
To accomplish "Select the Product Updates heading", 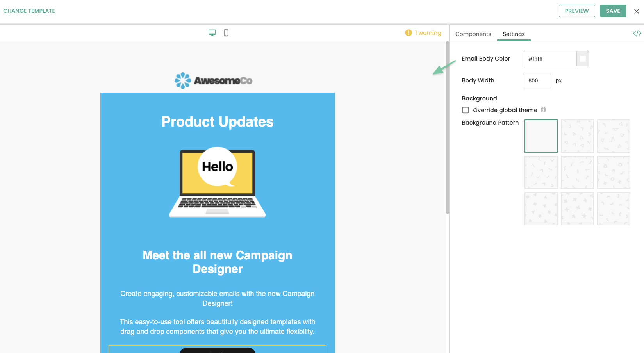I will (x=218, y=122).
